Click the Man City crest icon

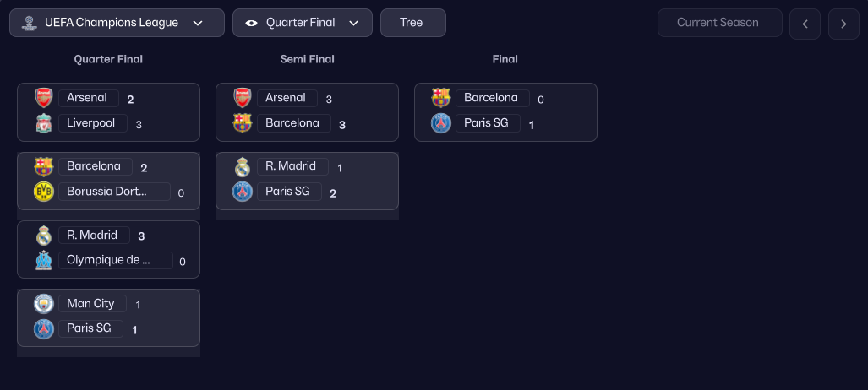point(44,304)
